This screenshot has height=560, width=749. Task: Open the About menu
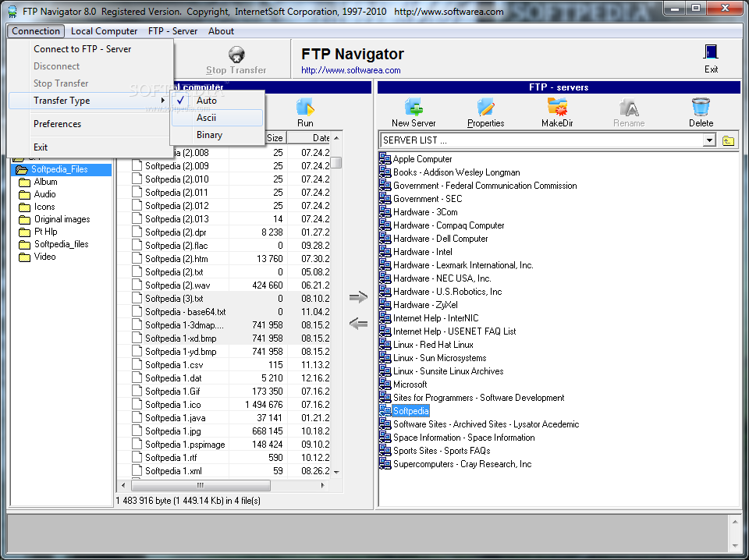click(221, 31)
